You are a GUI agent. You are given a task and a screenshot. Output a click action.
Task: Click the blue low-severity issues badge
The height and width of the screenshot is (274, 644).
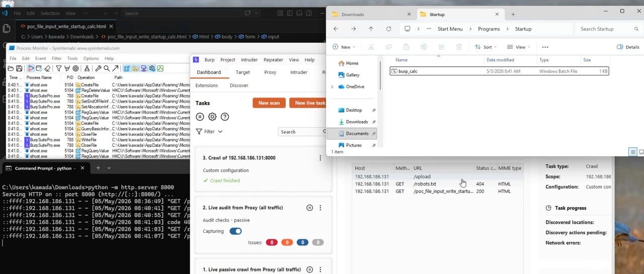click(x=302, y=242)
